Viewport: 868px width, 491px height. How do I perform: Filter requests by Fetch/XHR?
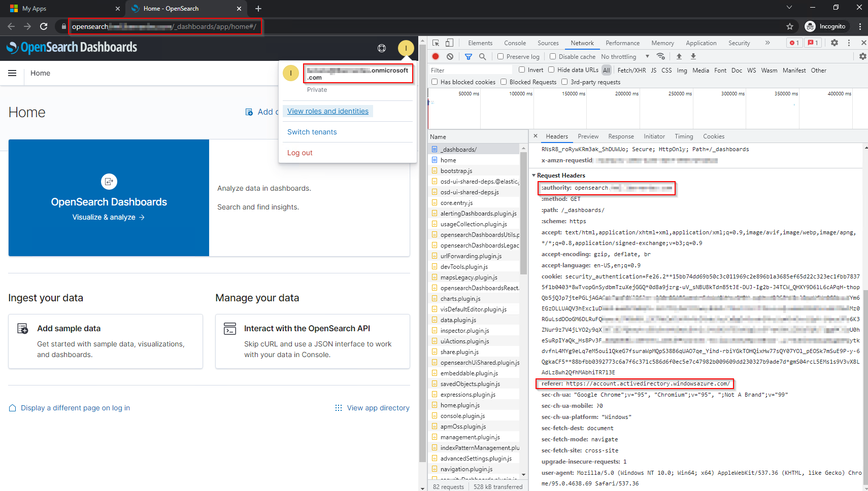point(631,71)
